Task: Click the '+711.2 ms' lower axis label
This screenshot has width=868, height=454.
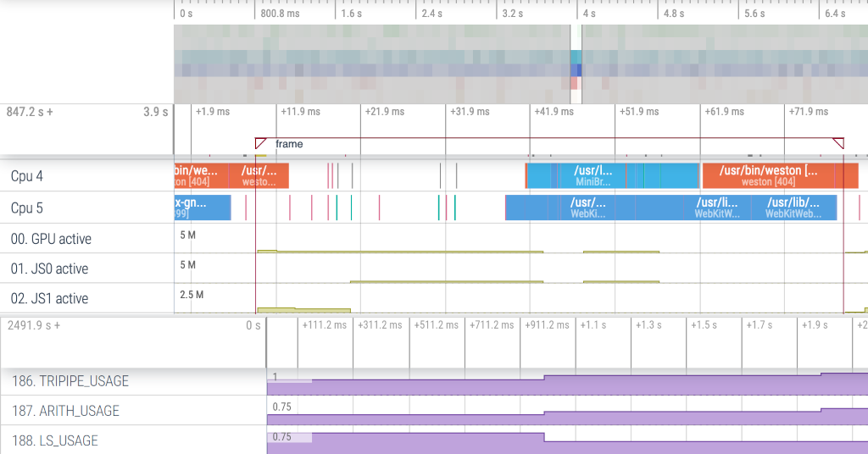Action: pos(492,325)
